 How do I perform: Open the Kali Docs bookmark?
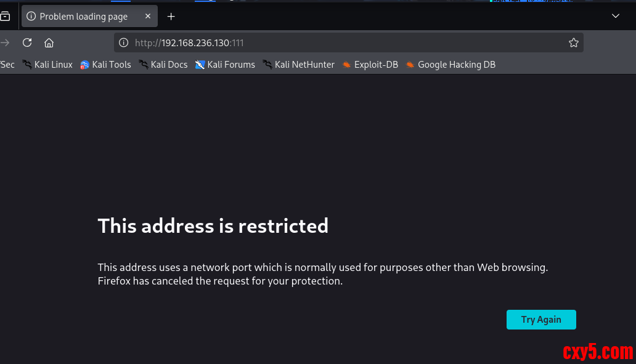[163, 65]
